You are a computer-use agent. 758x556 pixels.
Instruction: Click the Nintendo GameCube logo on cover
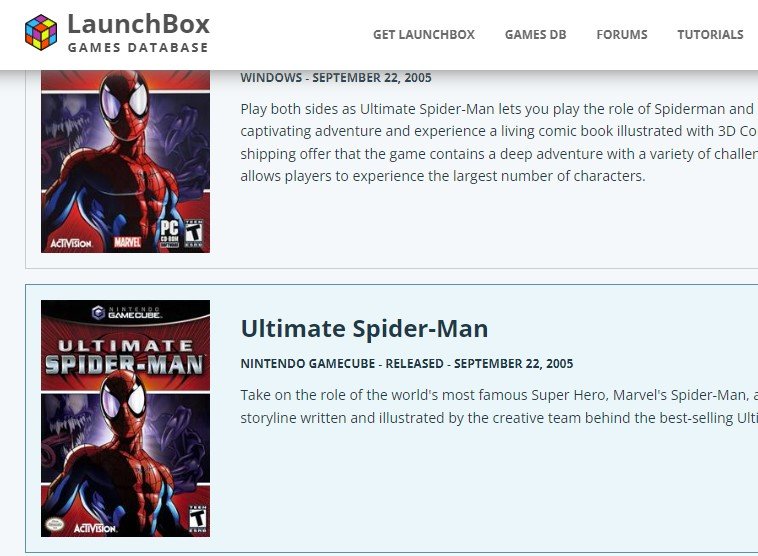(x=126, y=312)
